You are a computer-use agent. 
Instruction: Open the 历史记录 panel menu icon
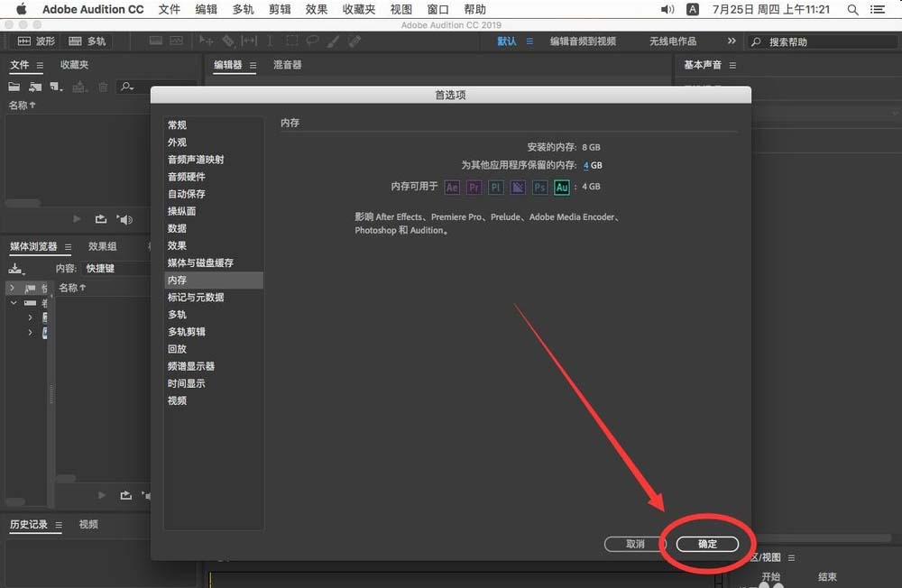58,525
